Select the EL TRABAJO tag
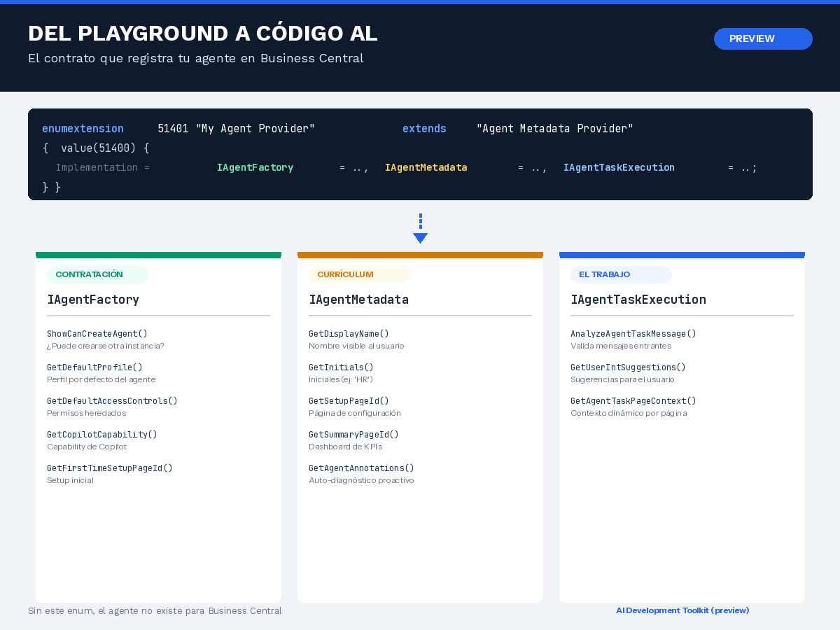This screenshot has height=630, width=840. point(621,274)
